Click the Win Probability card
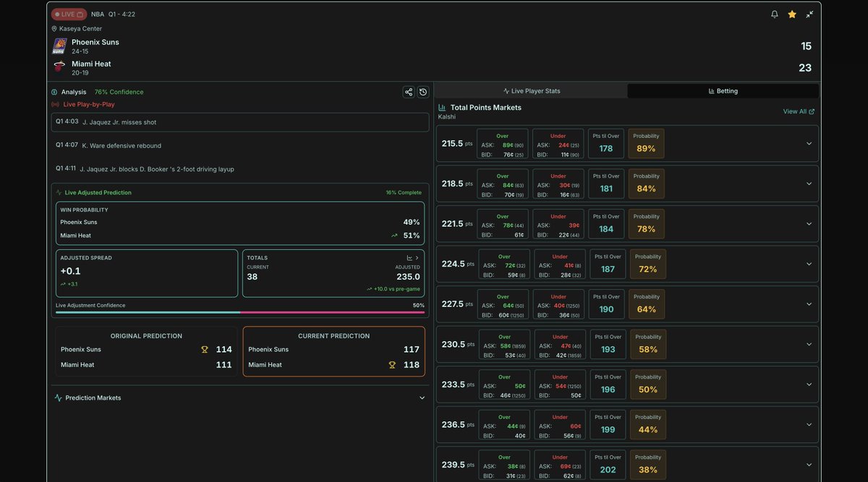The width and height of the screenshot is (868, 482). [240, 223]
